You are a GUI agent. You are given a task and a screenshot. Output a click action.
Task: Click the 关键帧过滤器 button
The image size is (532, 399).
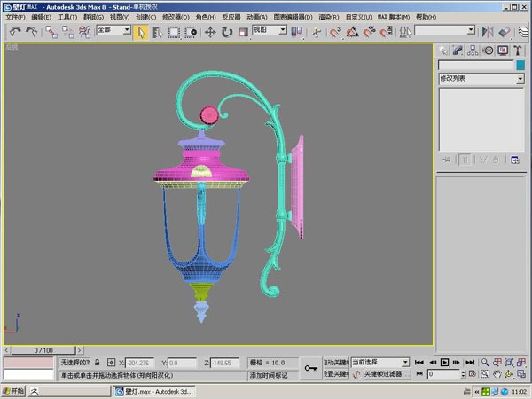[x=383, y=374]
